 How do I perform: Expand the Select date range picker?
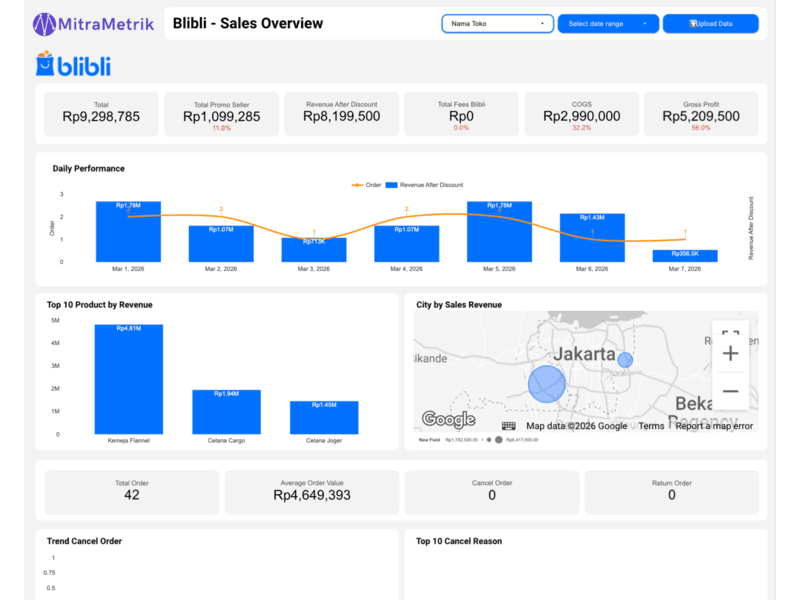pyautogui.click(x=607, y=23)
